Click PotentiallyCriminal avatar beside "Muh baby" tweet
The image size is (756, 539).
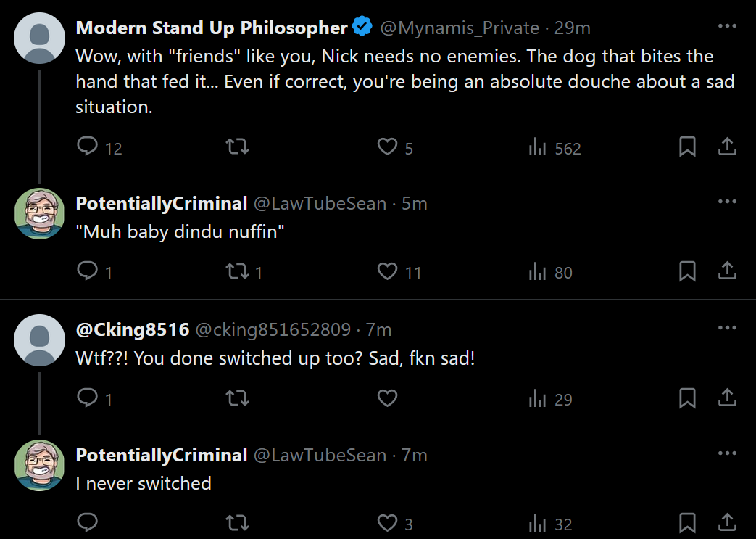[x=40, y=214]
